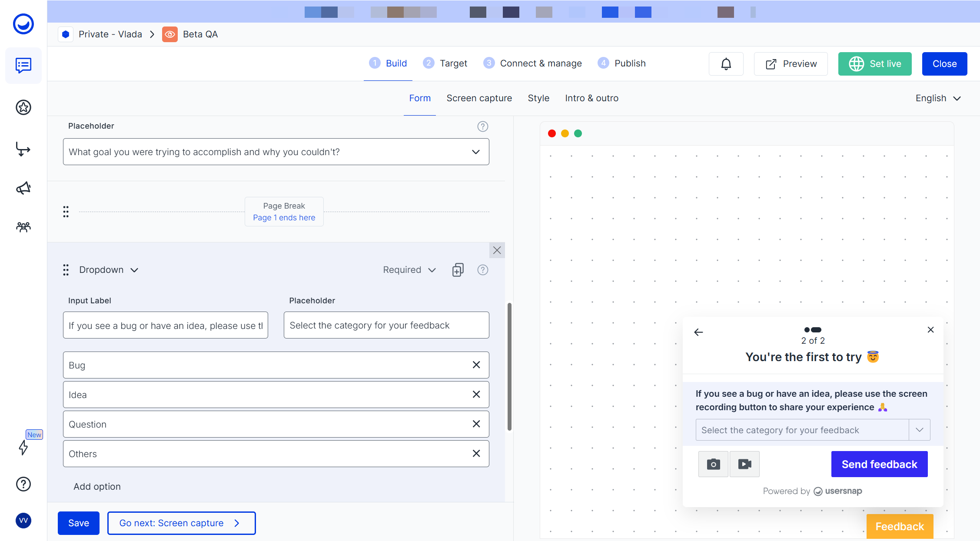The width and height of the screenshot is (980, 541).
Task: Switch to the Screen capture tab
Action: tap(479, 98)
